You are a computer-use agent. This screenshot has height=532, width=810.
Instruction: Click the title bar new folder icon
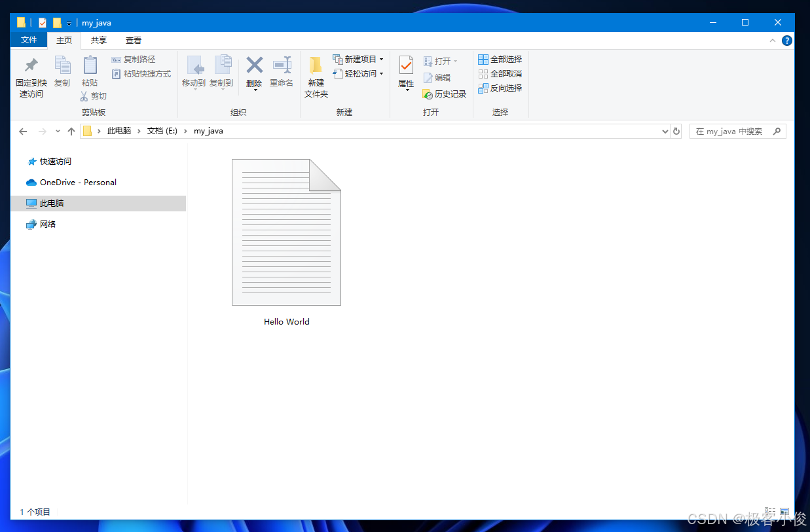point(57,23)
